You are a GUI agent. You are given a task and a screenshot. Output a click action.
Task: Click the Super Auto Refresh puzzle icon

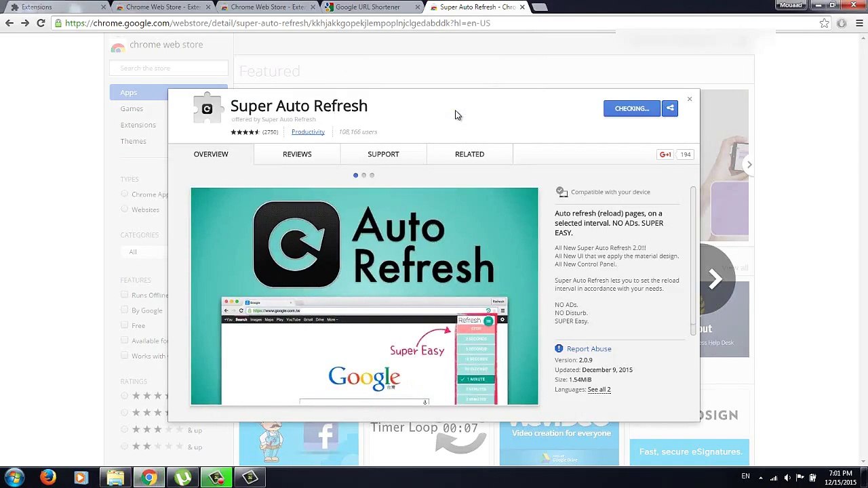[x=208, y=108]
